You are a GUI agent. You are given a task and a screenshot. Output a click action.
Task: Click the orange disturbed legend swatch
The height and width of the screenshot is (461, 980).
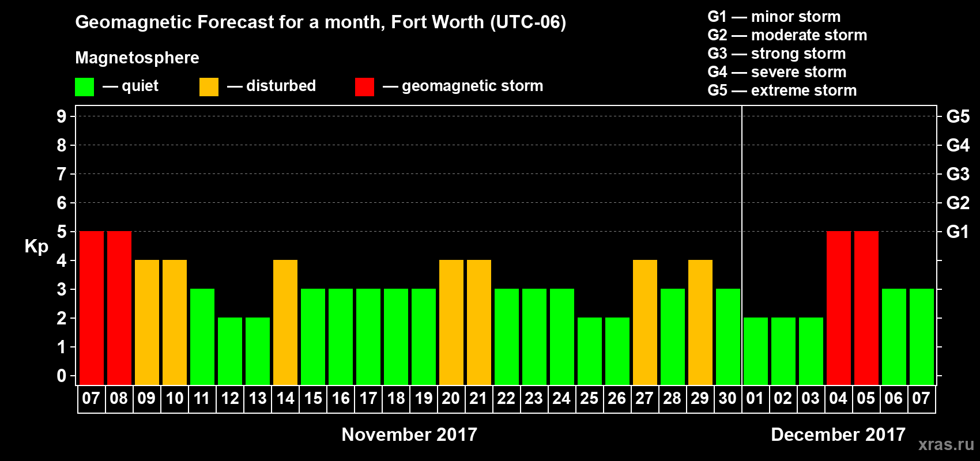click(x=209, y=87)
